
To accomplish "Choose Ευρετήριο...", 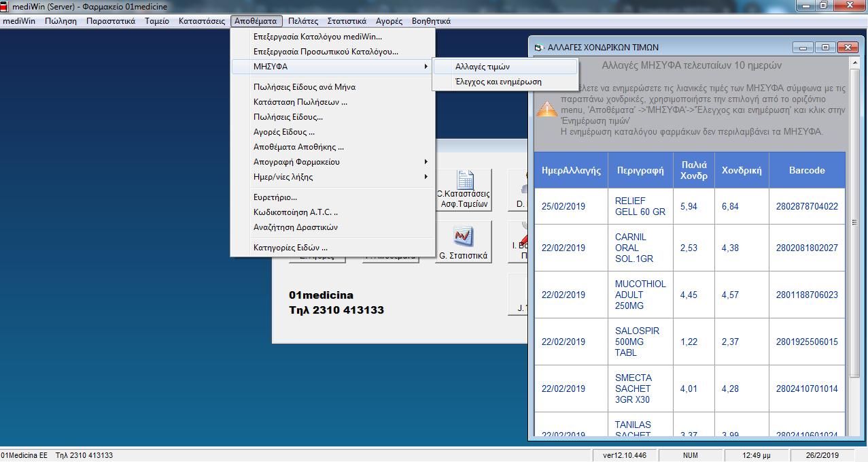I will pyautogui.click(x=333, y=197).
